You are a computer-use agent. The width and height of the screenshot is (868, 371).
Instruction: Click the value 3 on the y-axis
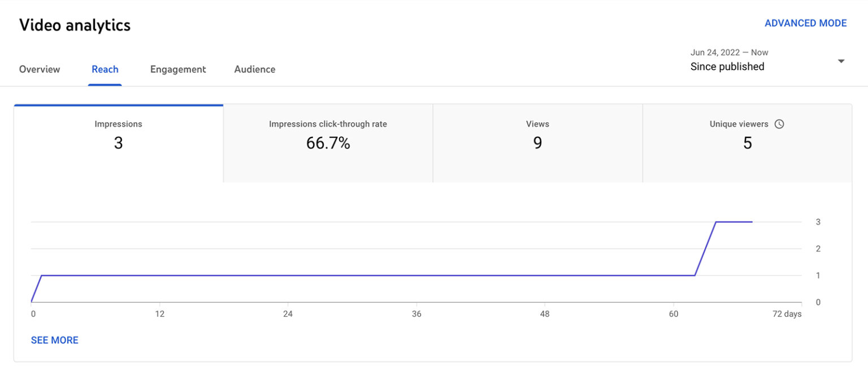coord(818,222)
